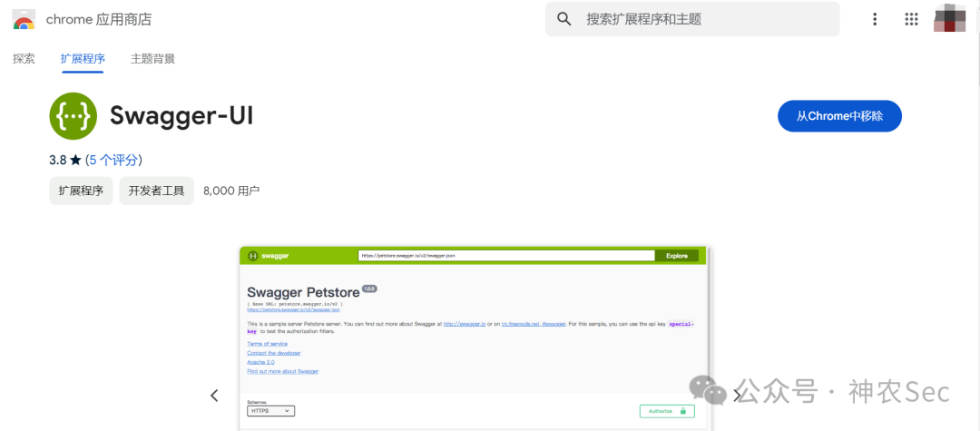Open the HTTPS schemes dropdown in the preview
The width and height of the screenshot is (980, 431).
click(270, 411)
